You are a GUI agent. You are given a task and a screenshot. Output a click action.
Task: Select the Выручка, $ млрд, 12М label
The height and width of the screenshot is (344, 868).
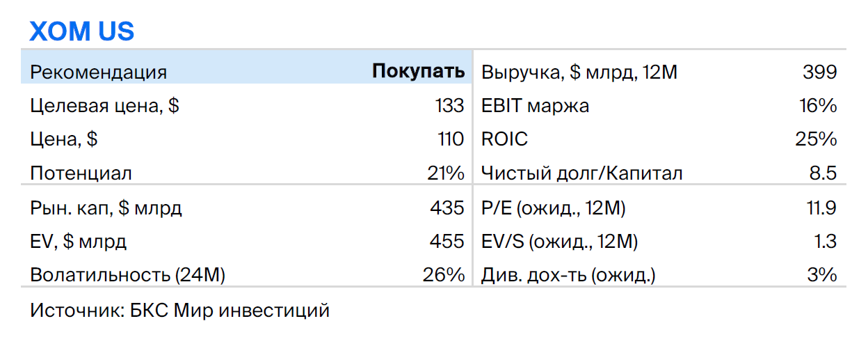[x=579, y=72]
